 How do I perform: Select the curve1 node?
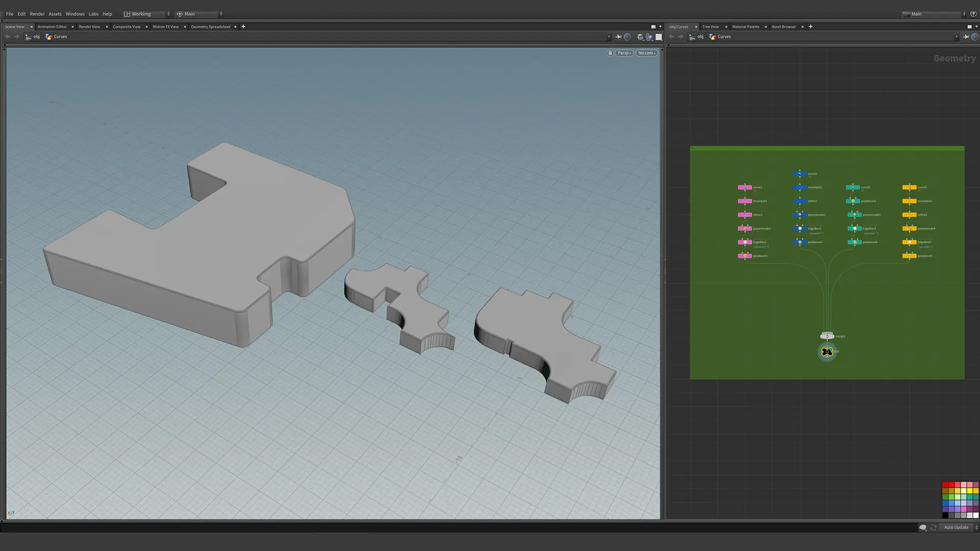pos(745,187)
